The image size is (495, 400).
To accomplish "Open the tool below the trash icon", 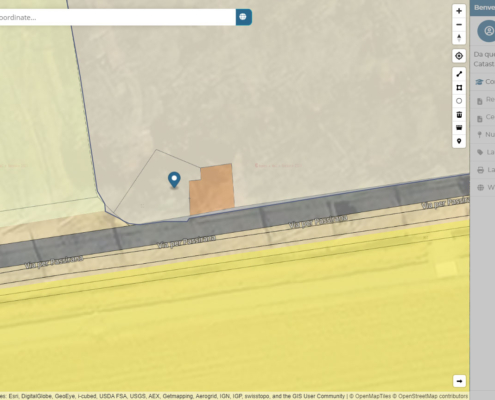I will pos(459,128).
